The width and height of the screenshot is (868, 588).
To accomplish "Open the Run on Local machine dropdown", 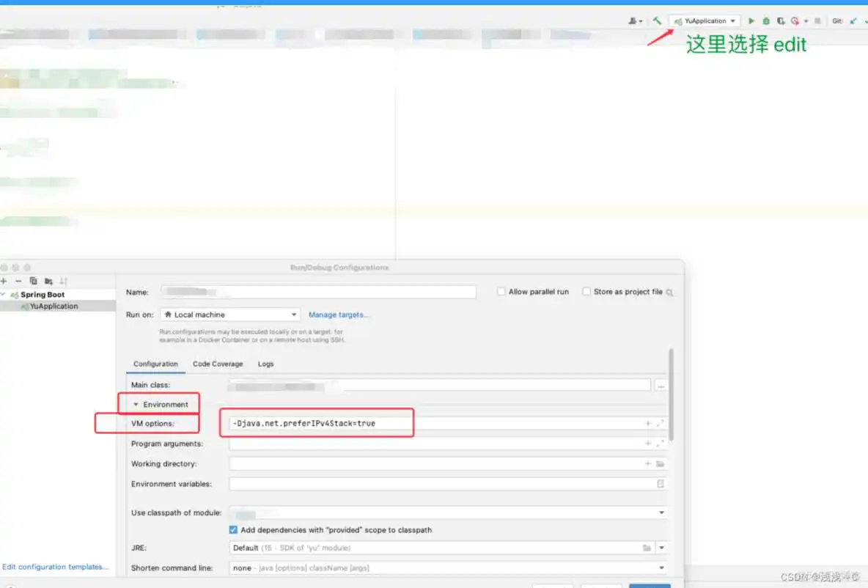I will pyautogui.click(x=229, y=315).
